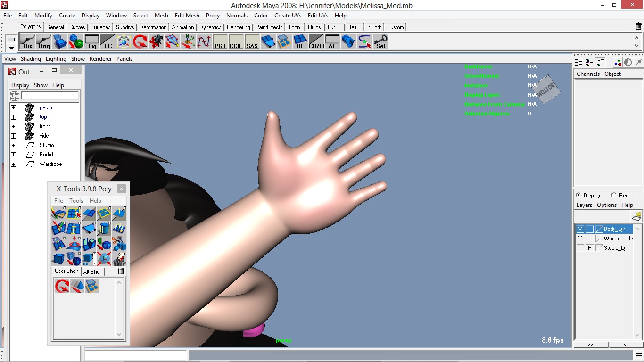Open the viewport Shading menu

(x=31, y=59)
